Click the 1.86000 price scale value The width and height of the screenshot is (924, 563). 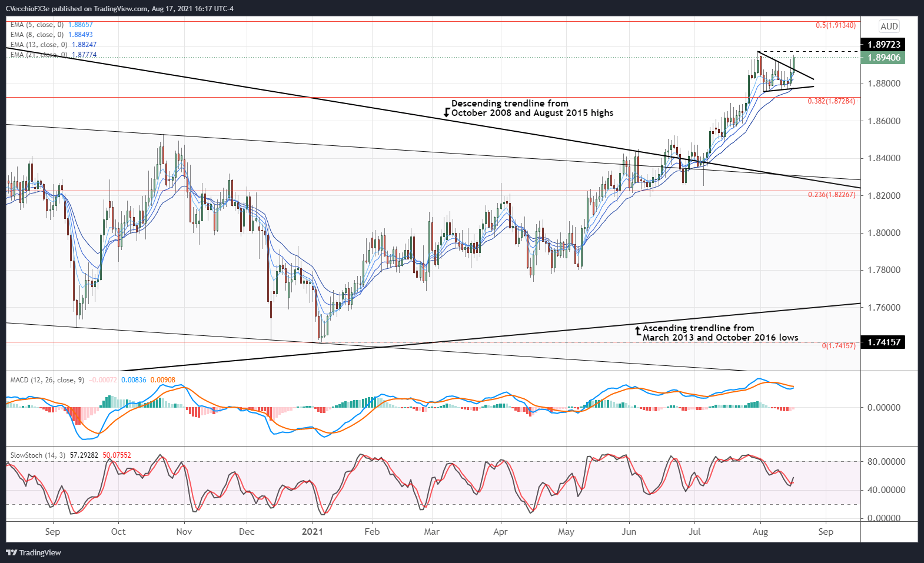coord(884,121)
